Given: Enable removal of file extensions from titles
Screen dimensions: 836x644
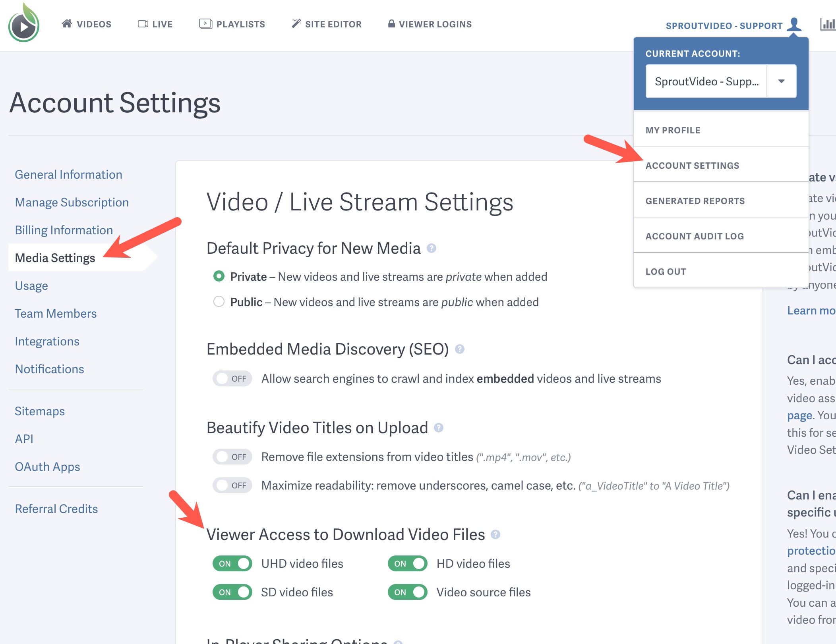Looking at the screenshot, I should pos(232,457).
